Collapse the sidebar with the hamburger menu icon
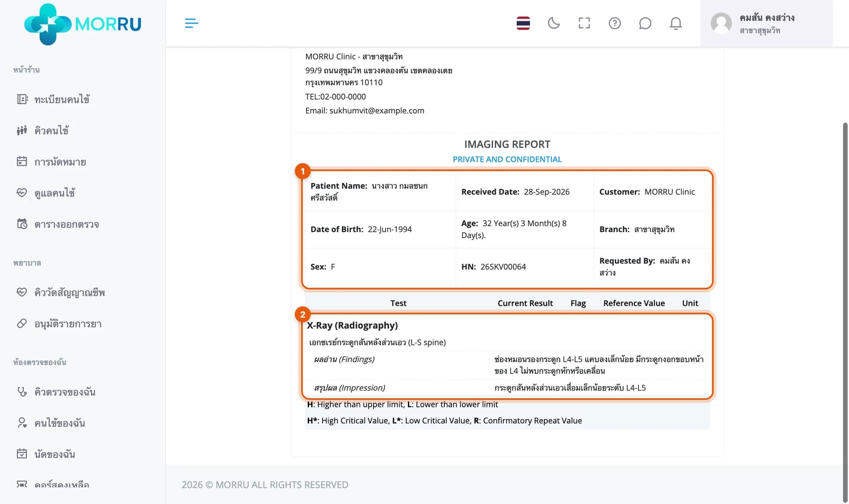 [191, 23]
